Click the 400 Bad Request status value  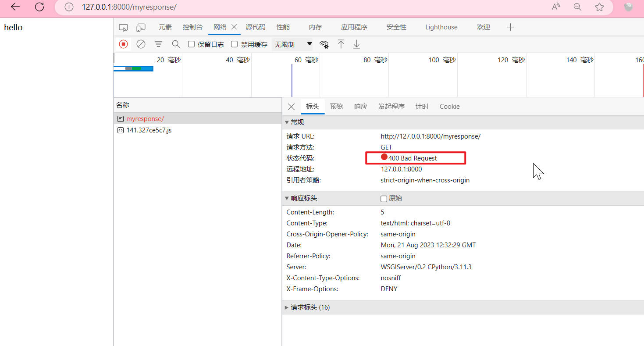413,158
